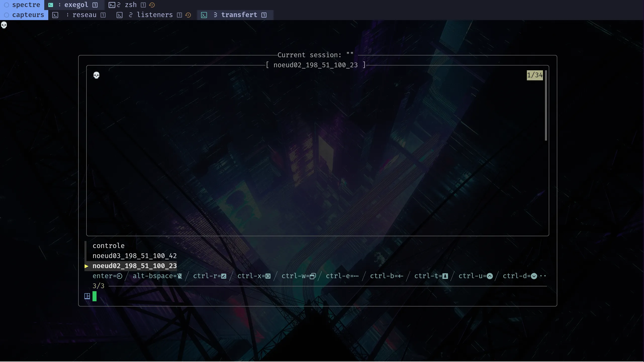The width and height of the screenshot is (644, 362).
Task: Click the sync icon next to the listeners tab
Action: (x=188, y=15)
